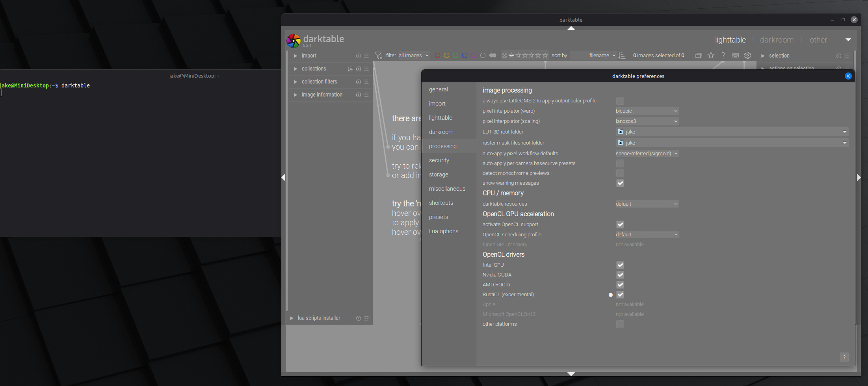Click the keyboard shortcuts icon in toolbar

[x=735, y=56]
